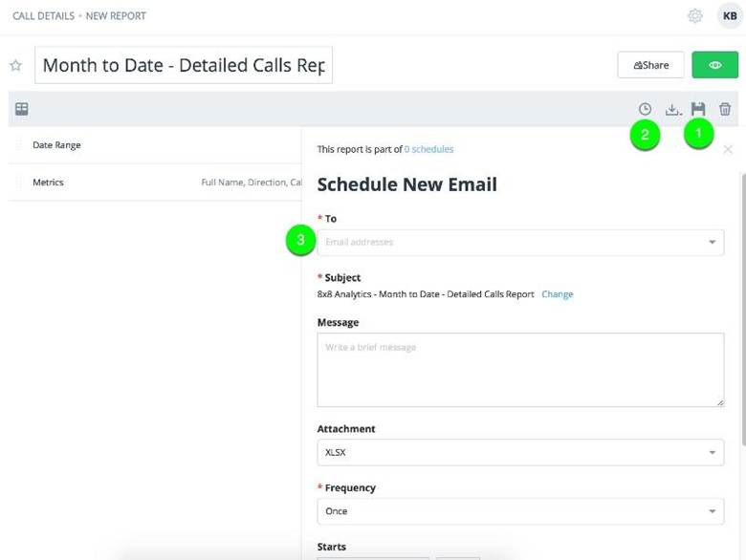This screenshot has width=746, height=560.
Task: Click the save floppy disk icon
Action: tap(698, 110)
